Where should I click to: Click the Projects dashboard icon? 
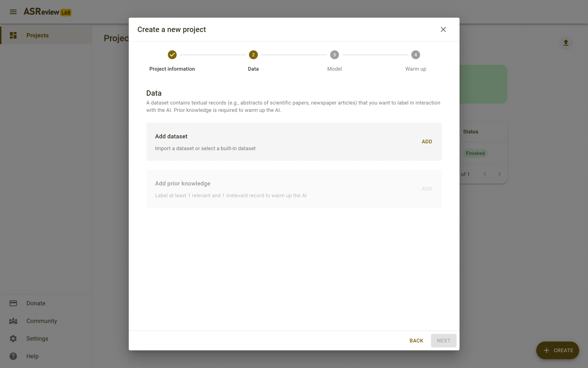[x=13, y=35]
